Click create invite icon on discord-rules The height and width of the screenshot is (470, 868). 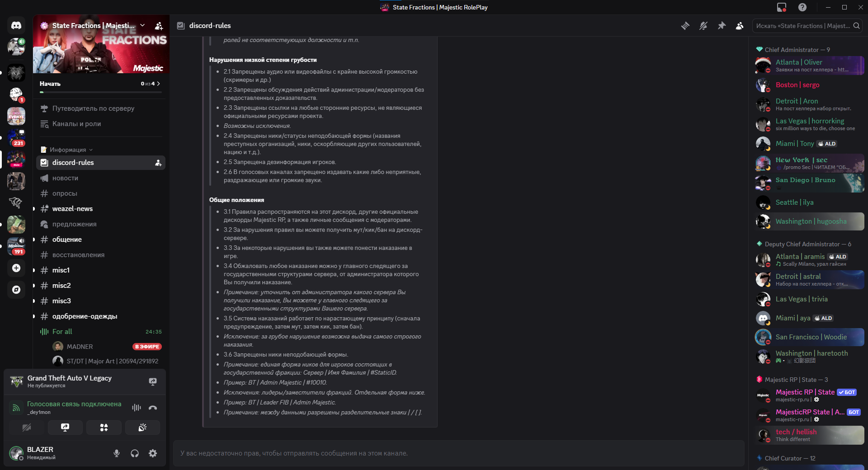point(158,163)
